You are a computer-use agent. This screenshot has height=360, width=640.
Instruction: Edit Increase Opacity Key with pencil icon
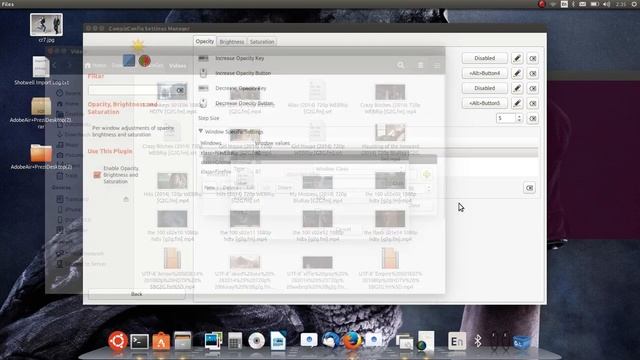point(517,58)
